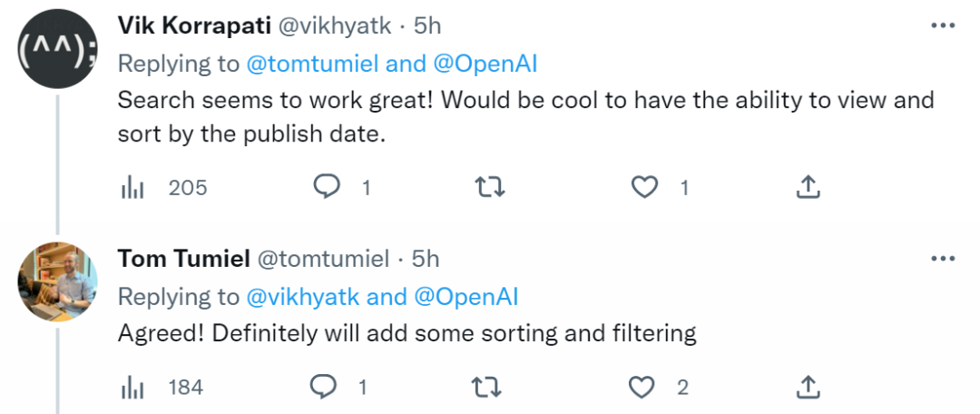Share Vik Korrapati's tweet
The width and height of the screenshot is (980, 414).
pyautogui.click(x=808, y=187)
